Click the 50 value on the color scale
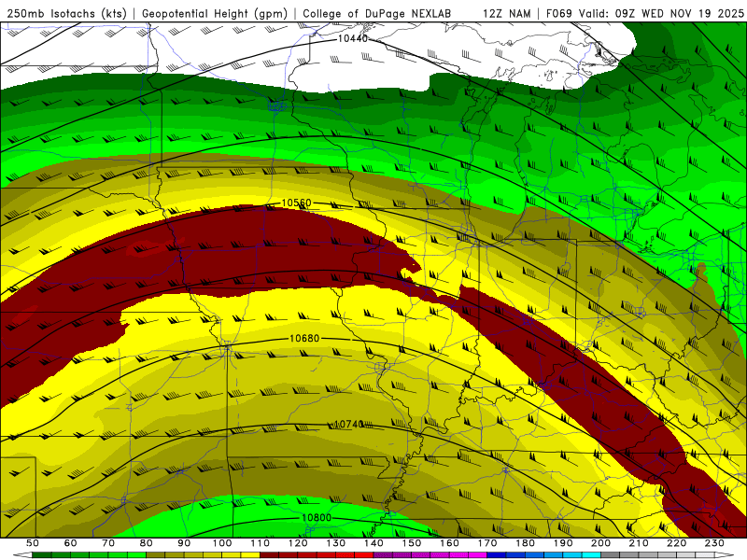This screenshot has height=560, width=747. tap(33, 543)
